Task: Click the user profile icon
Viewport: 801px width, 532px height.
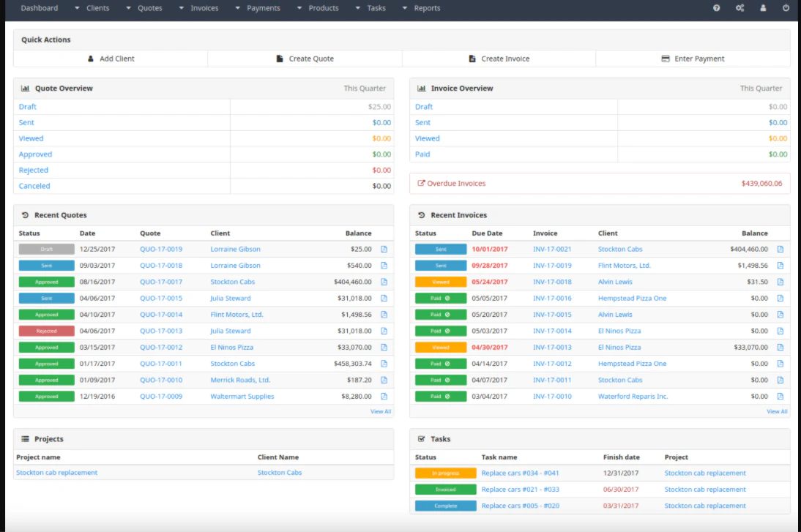Action: pos(763,8)
